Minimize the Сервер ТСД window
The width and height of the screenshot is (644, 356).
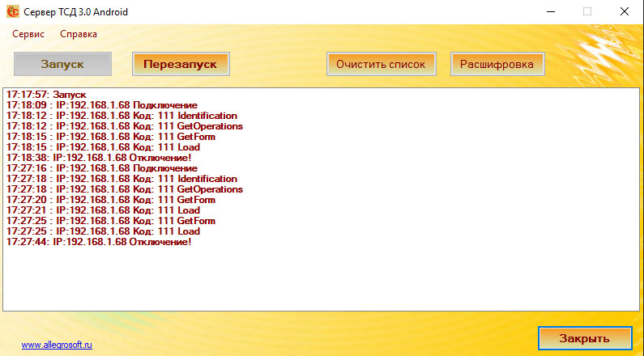coord(551,12)
